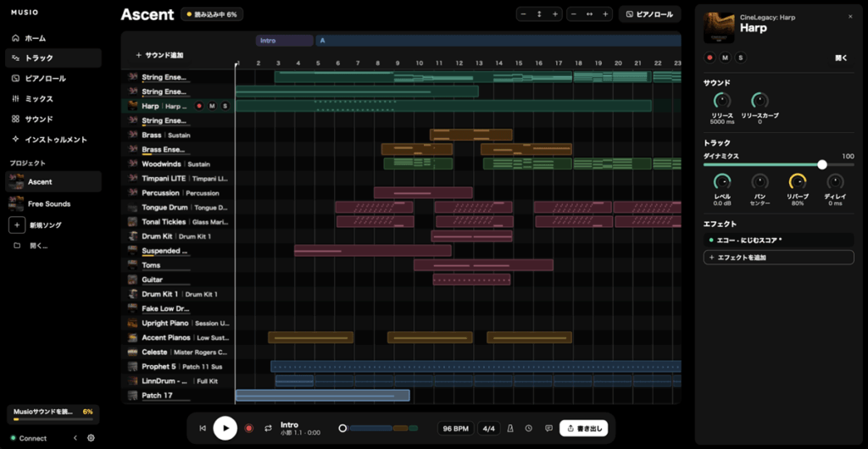The image size is (868, 449).
Task: Decrease vertical zoom with the minus button
Action: 524,14
